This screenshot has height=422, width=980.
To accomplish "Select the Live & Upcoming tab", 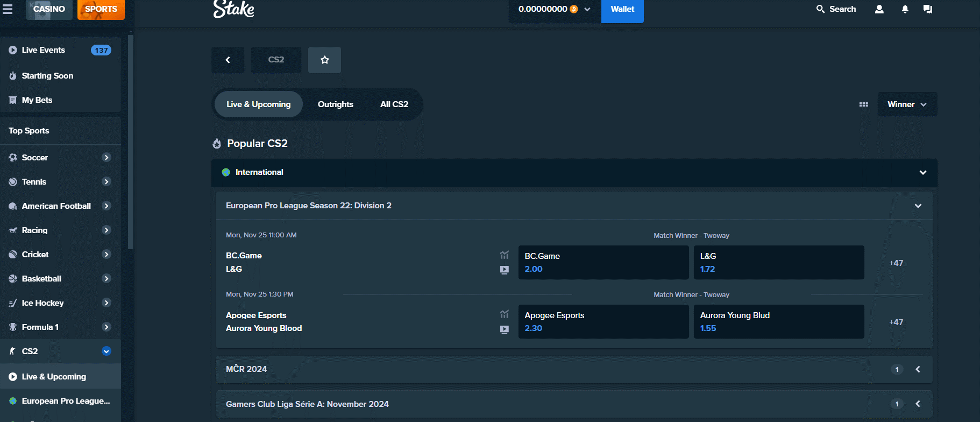I will tap(259, 104).
